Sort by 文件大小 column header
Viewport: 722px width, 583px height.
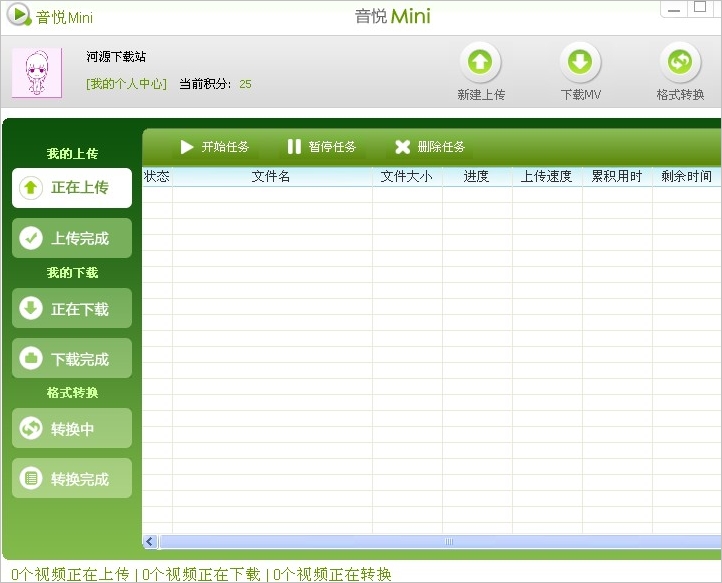pos(407,176)
